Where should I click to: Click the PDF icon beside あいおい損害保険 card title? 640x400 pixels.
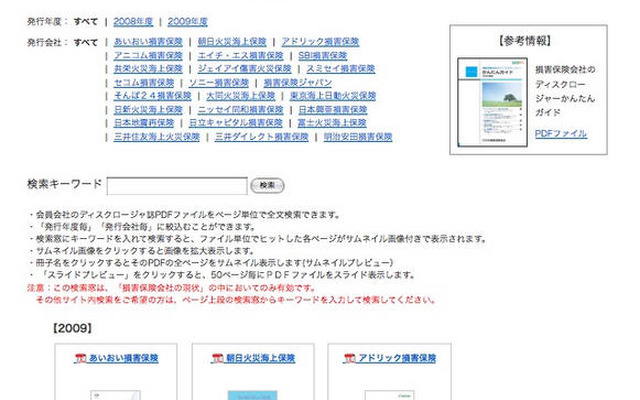coord(80,358)
